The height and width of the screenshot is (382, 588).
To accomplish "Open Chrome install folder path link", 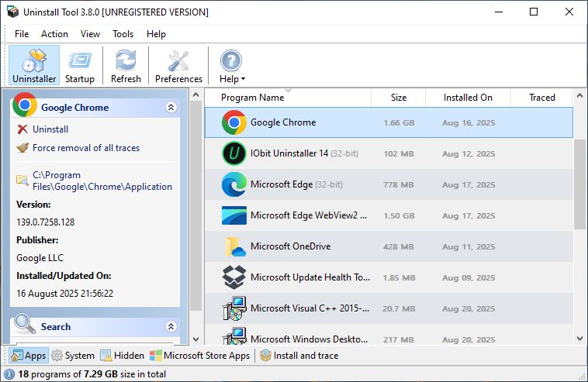I will pyautogui.click(x=102, y=181).
